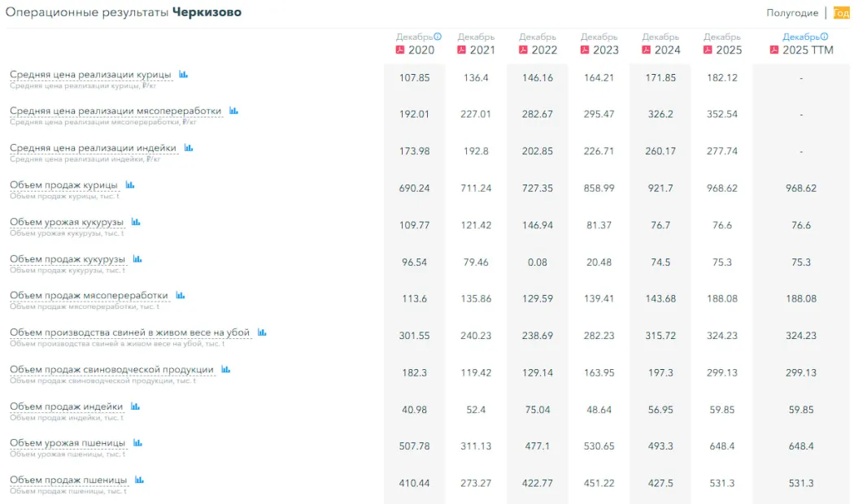Select the 188.08 cell in 2025 TTM column
The image size is (854, 504).
pos(801,299)
